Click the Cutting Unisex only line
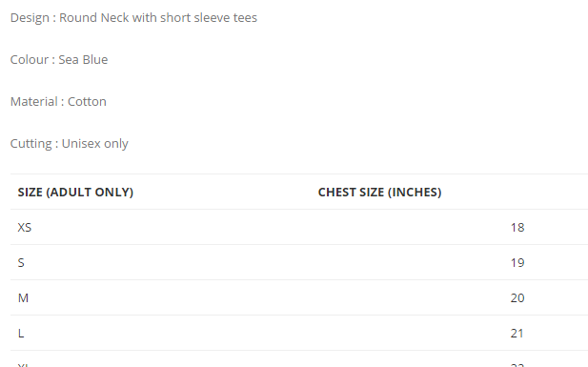Screen dimensions: 588x367 point(69,144)
